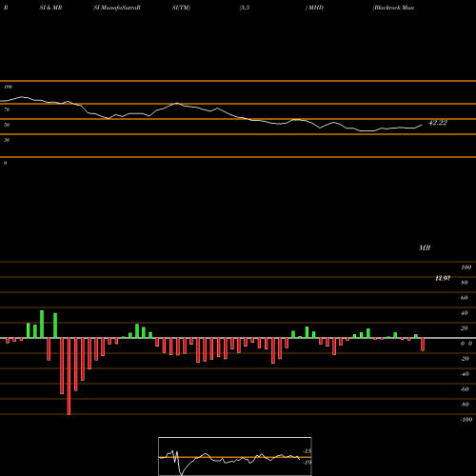Click the tallest green MR bar
This screenshot has width=476, height=476.
42,325
